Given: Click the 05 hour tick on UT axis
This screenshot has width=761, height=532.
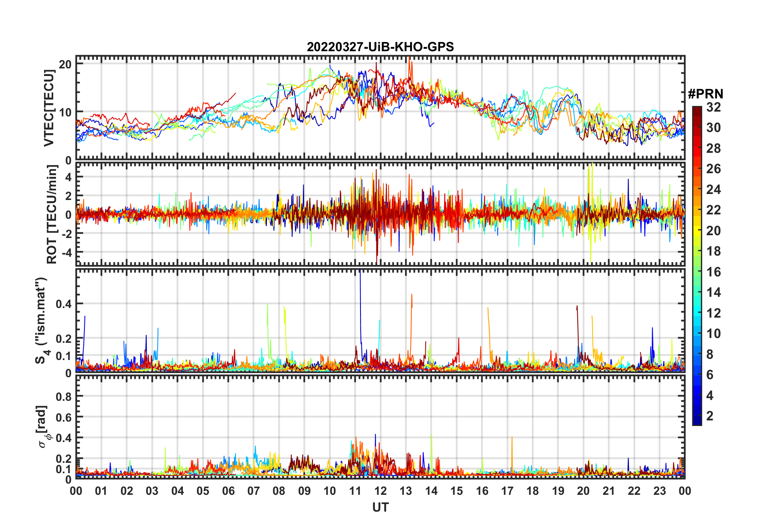Looking at the screenshot, I should click(x=203, y=491).
